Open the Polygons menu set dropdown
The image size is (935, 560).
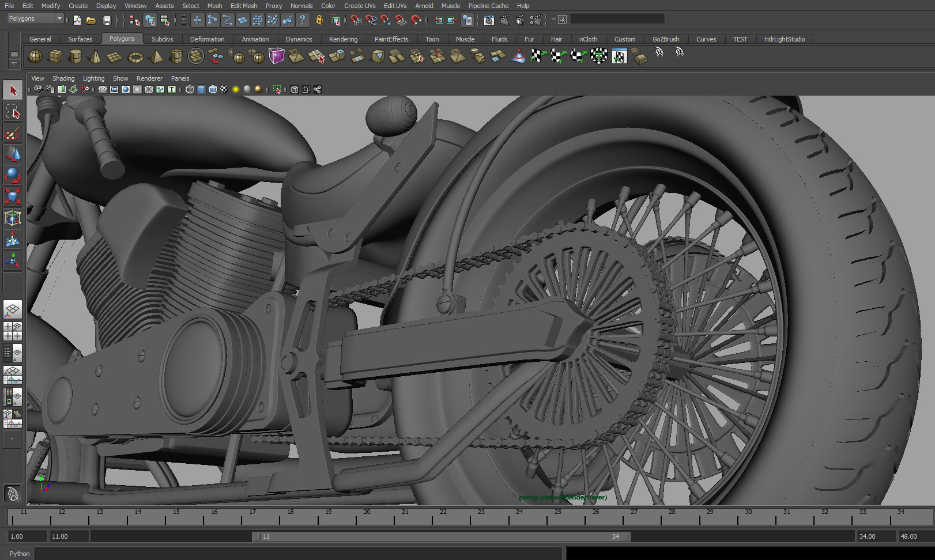click(59, 19)
